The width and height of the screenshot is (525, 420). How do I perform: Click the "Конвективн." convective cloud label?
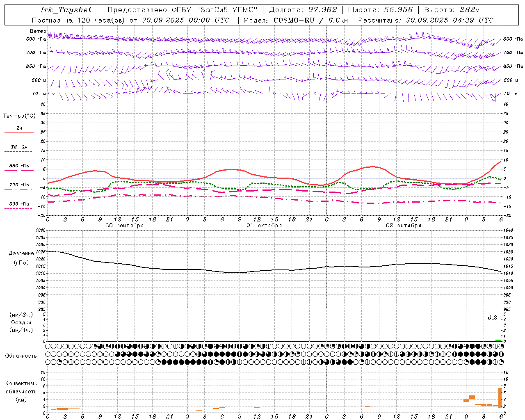point(21,383)
